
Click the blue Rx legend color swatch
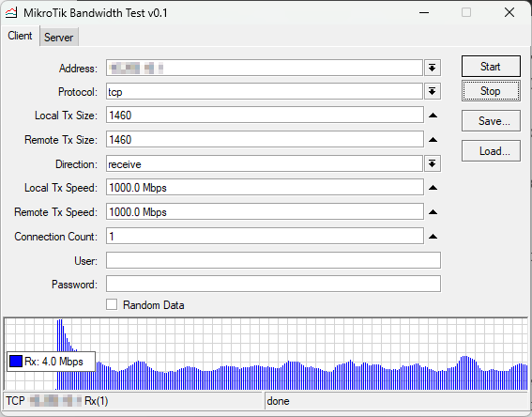click(x=16, y=362)
